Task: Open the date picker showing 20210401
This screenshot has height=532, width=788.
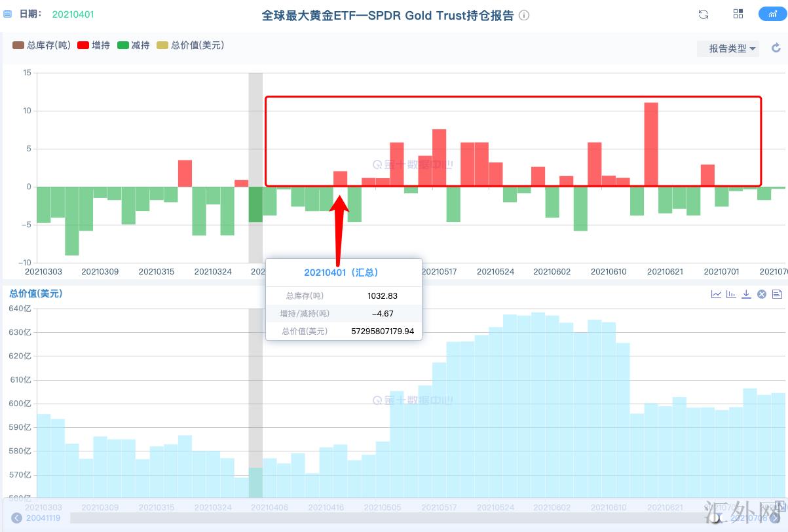Action: point(73,14)
